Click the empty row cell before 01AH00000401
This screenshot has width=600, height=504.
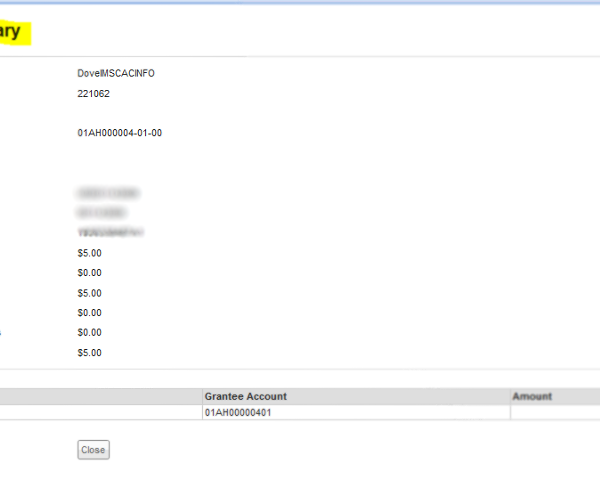pos(100,412)
